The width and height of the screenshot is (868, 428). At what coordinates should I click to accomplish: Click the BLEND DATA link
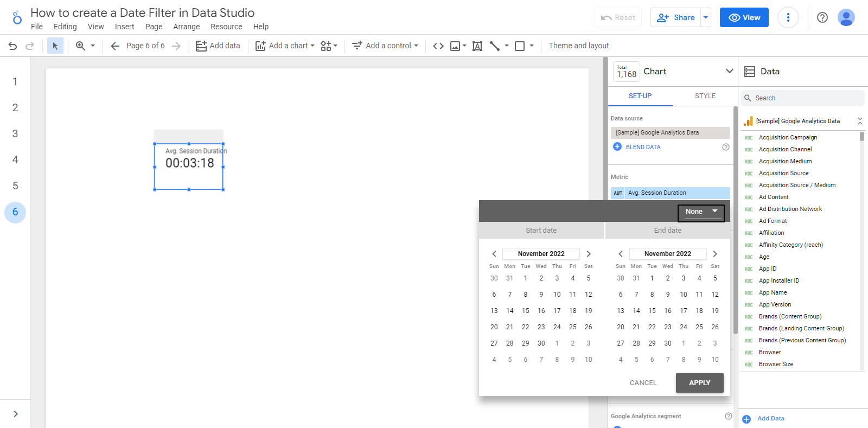643,147
